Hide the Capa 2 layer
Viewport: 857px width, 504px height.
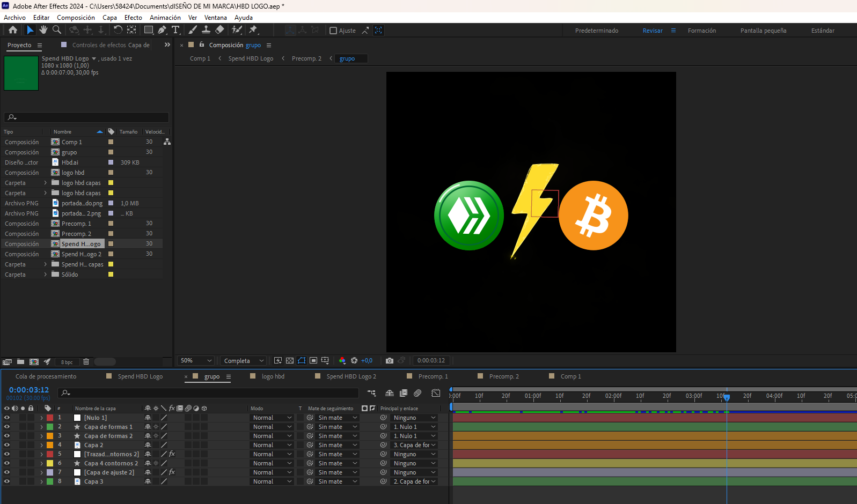click(7, 445)
